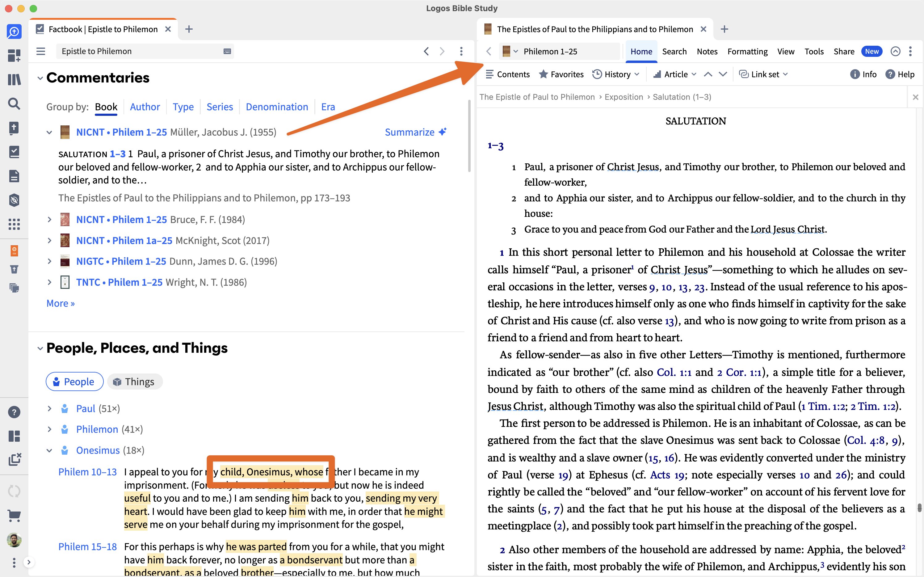The image size is (924, 577).
Task: Open the History dropdown
Action: click(x=616, y=74)
